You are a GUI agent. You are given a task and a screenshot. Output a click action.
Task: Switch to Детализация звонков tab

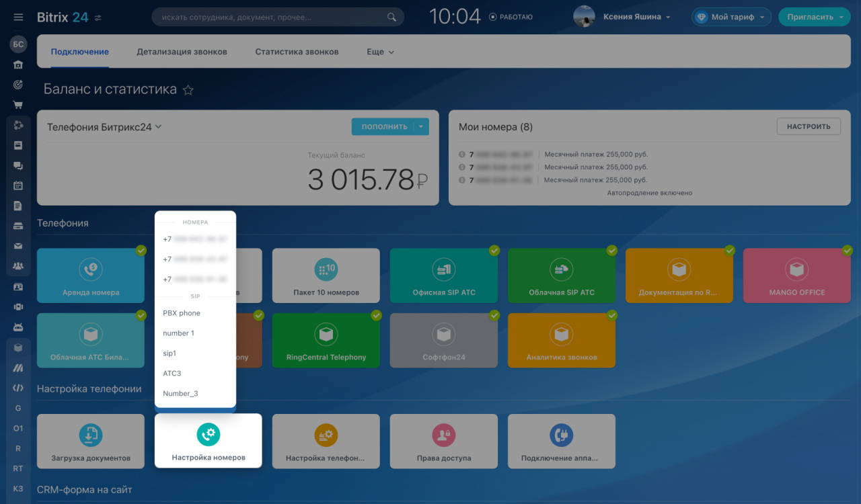tap(182, 52)
